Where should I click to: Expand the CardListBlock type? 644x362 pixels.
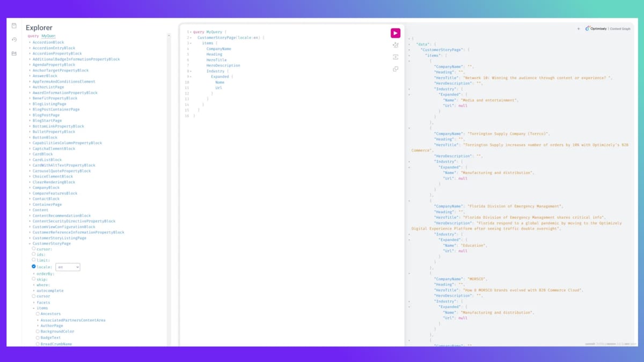coord(30,160)
